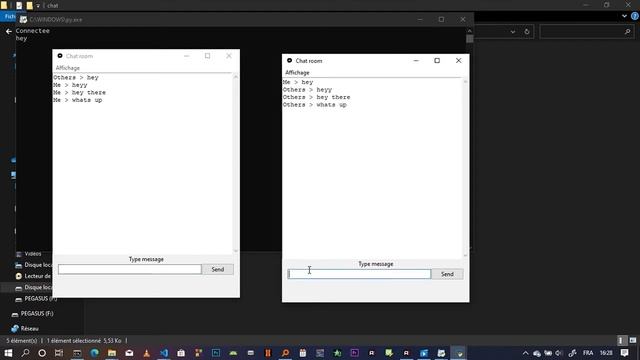Click the right Chat room title bar icon
The width and height of the screenshot is (640, 360).
click(x=289, y=60)
